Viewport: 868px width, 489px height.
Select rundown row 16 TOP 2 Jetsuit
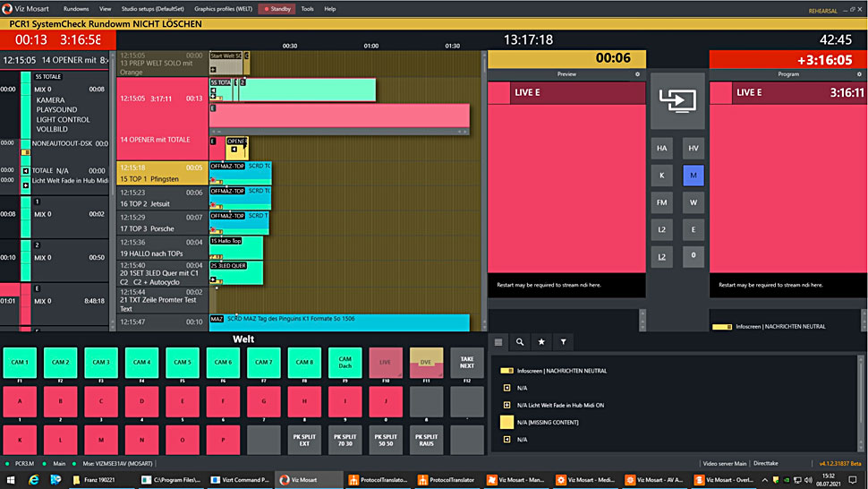(162, 198)
